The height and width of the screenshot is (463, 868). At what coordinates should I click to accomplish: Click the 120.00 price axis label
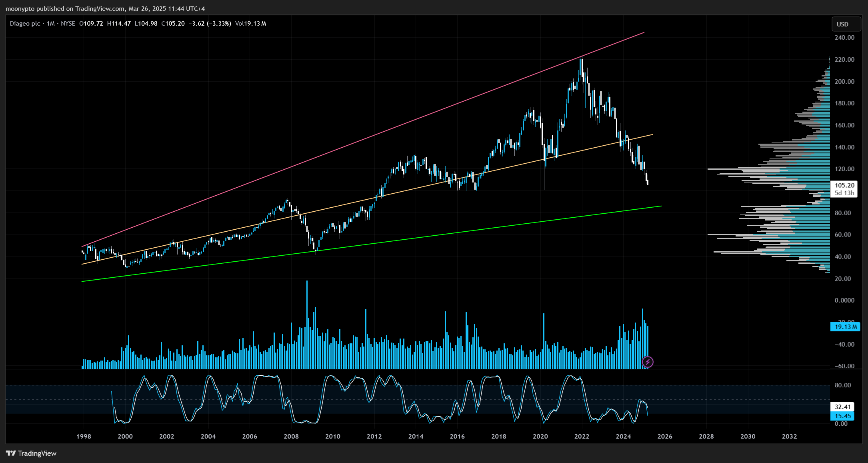844,169
